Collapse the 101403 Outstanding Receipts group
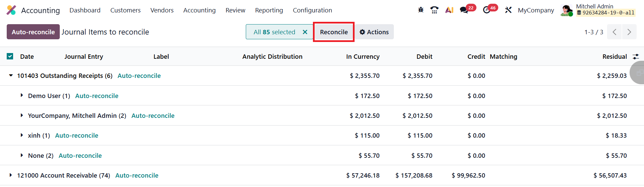644x187 pixels. click(x=11, y=76)
